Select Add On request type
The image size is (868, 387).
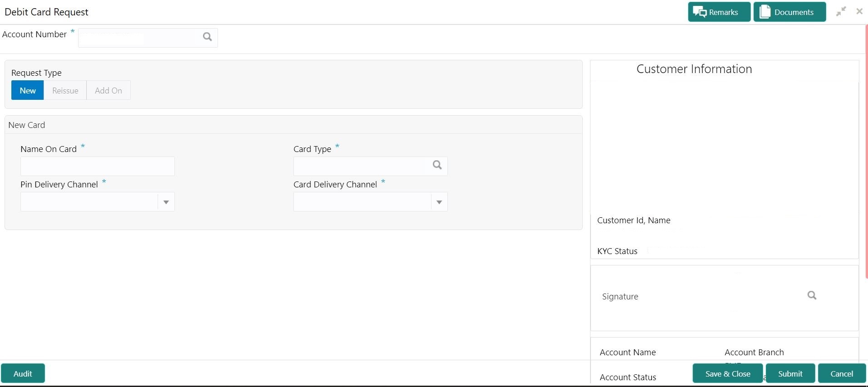(x=108, y=91)
